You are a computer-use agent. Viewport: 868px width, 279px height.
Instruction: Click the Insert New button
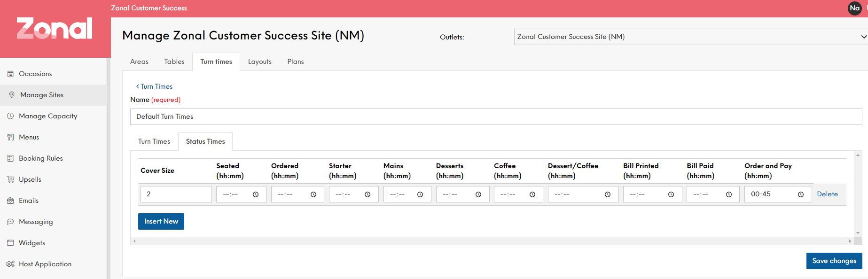(x=161, y=221)
